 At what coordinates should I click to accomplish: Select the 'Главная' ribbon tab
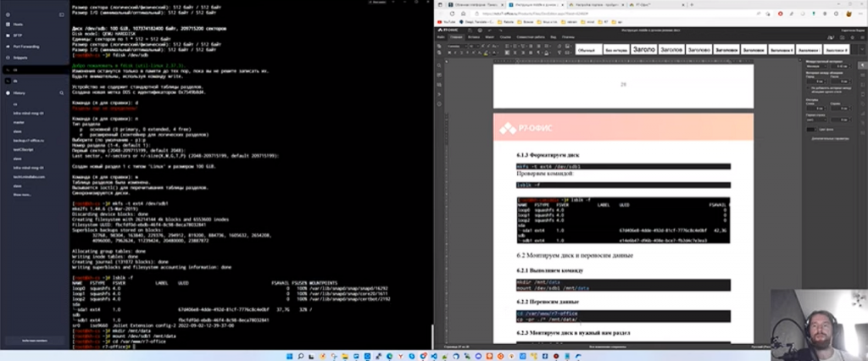[457, 37]
